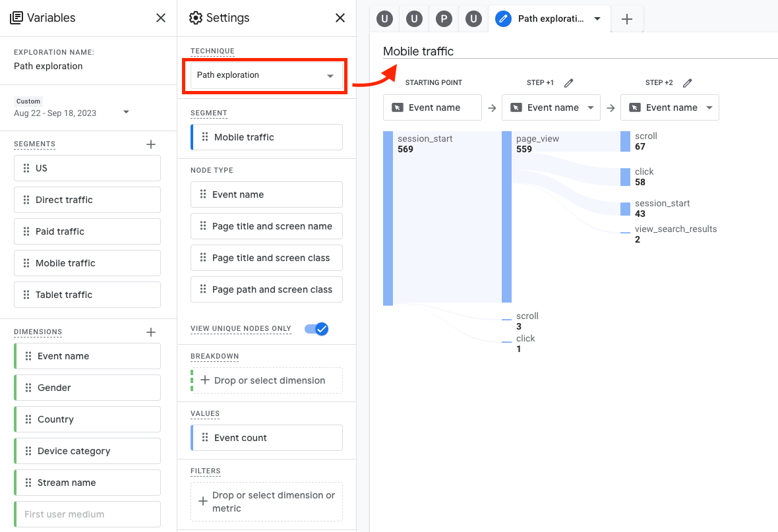Add a new segment with plus icon

click(151, 144)
